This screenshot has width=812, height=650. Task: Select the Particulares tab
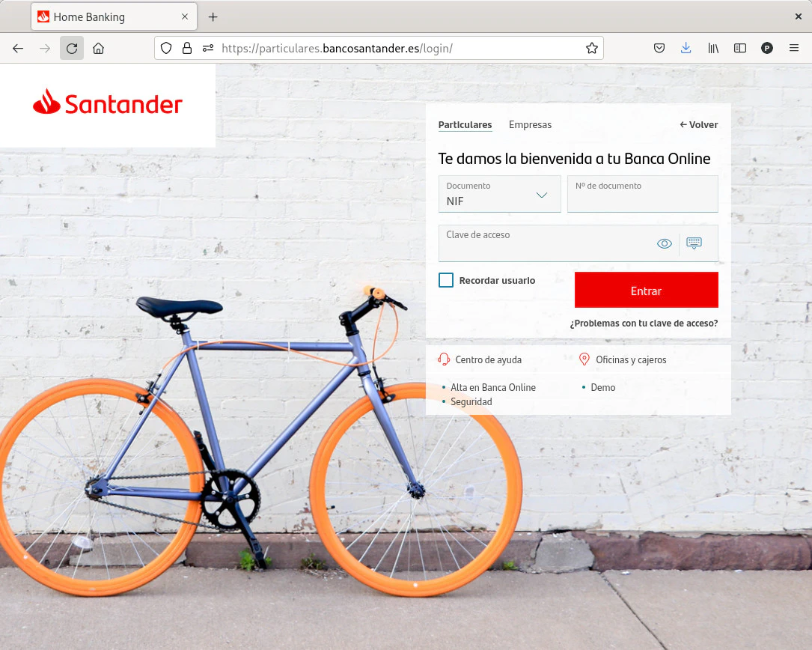click(465, 125)
